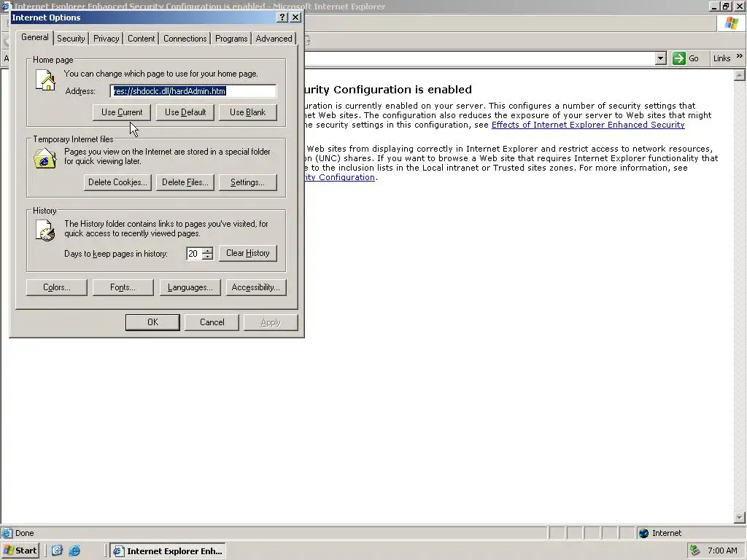Screen dimensions: 747x560
Task: Click the 7:00 AM taskbar clock
Action: 722,551
